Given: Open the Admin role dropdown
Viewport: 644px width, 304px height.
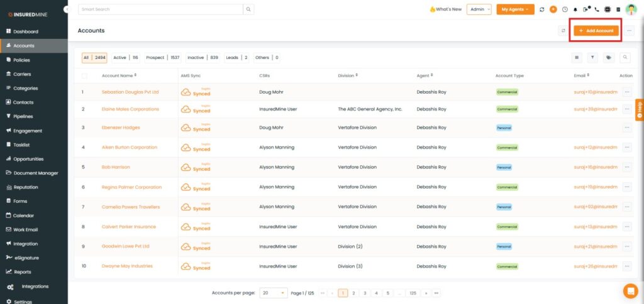Looking at the screenshot, I should (x=479, y=9).
